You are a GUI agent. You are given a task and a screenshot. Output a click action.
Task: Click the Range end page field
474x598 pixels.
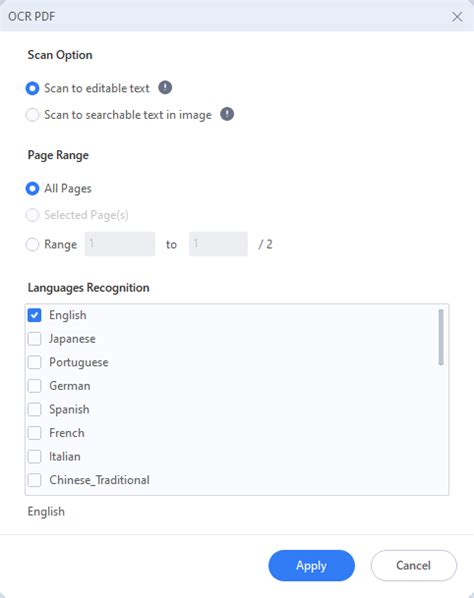[x=218, y=244]
